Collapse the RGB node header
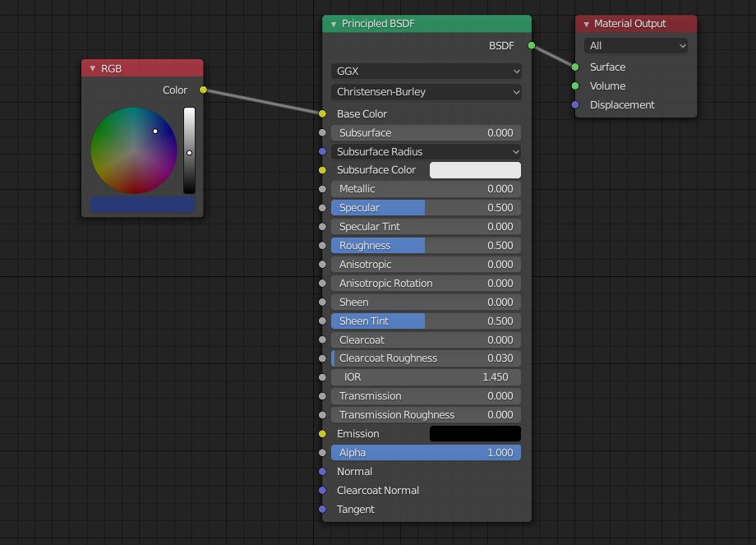 (x=92, y=68)
